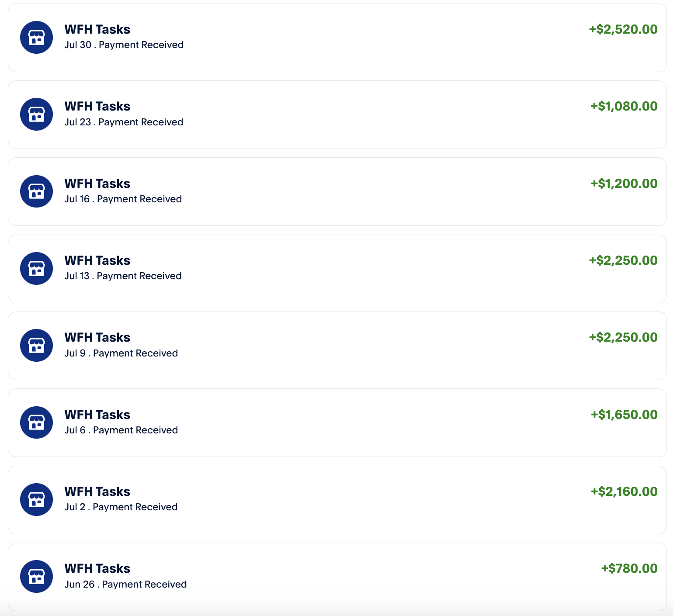Image resolution: width=673 pixels, height=616 pixels.
Task: Select the store icon beside Jul 6 payment
Action: tap(37, 422)
